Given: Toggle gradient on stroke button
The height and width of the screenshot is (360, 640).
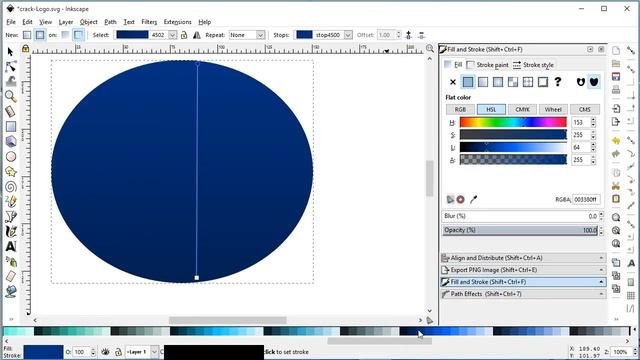Looking at the screenshot, I should point(78,35).
